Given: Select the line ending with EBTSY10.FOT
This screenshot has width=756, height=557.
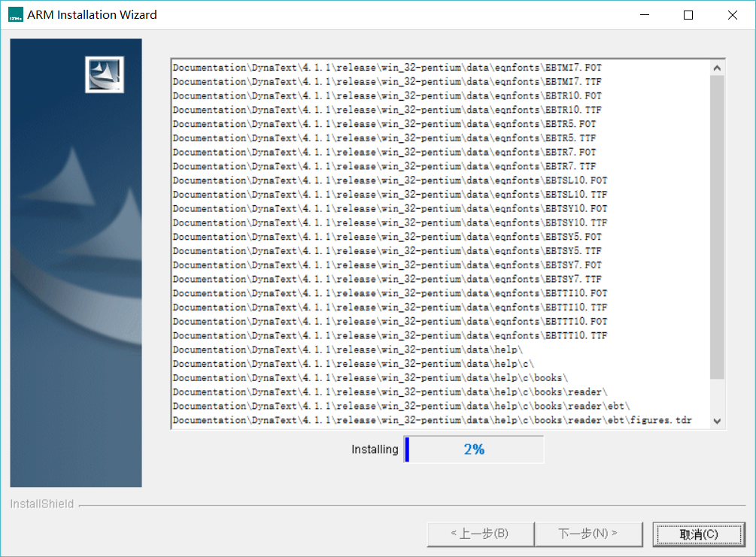Looking at the screenshot, I should click(x=390, y=209).
